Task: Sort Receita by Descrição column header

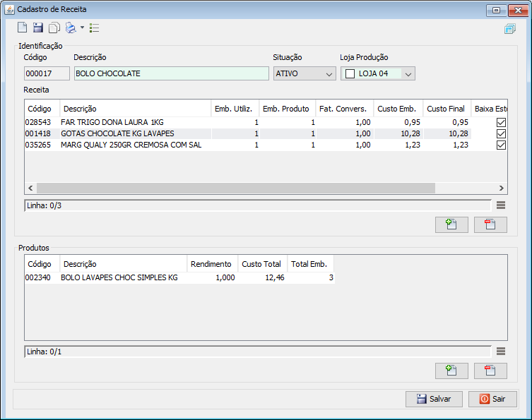Action: 136,109
